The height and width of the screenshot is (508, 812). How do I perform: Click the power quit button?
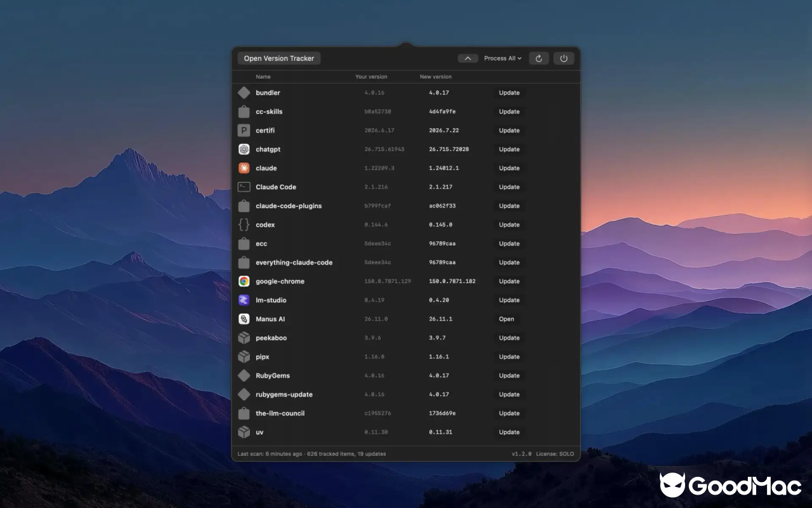point(563,58)
